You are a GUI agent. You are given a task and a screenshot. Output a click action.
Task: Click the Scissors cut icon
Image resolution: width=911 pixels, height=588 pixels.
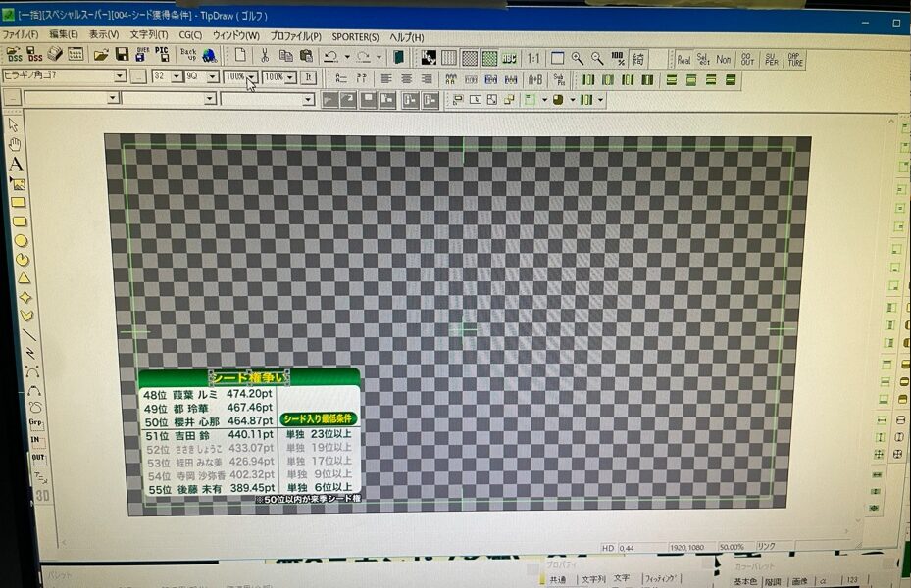click(x=266, y=56)
